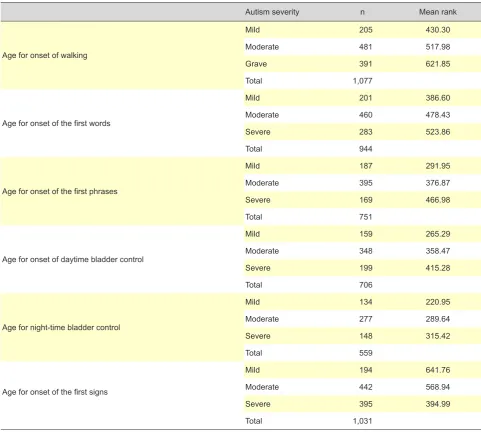Click the mean rank 478.43

438,115
